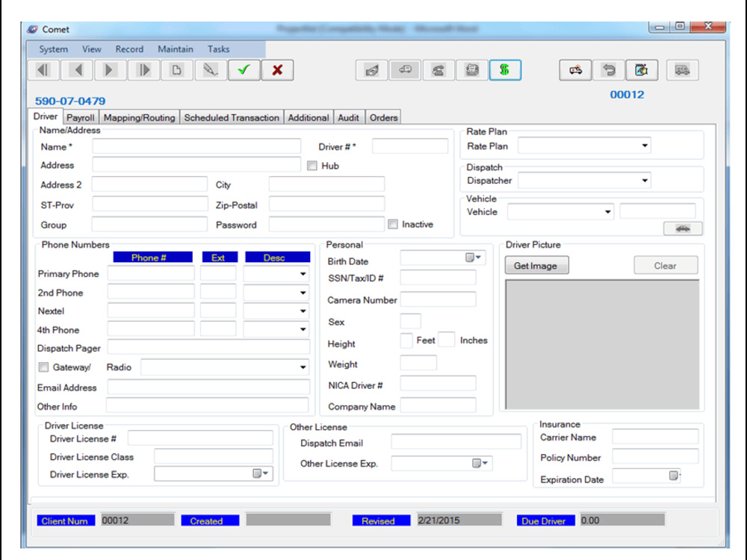
Task: Click the handshake toolbar icon
Action: [371, 70]
